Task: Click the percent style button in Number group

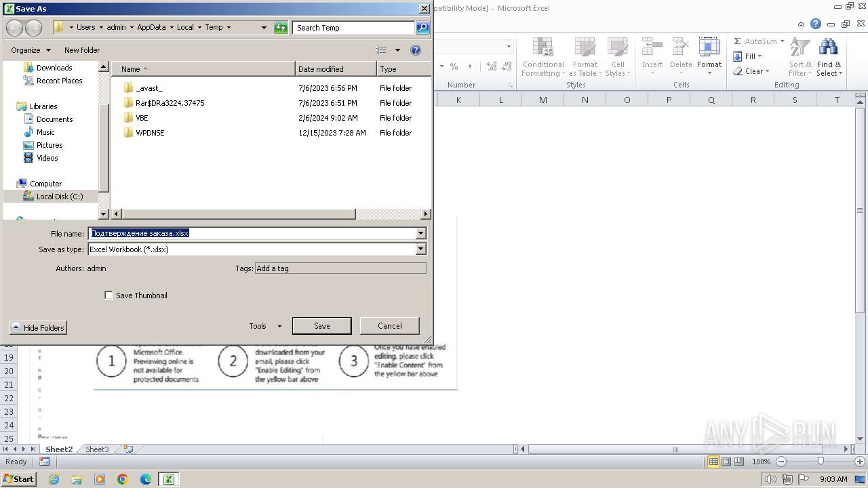Action: point(454,66)
